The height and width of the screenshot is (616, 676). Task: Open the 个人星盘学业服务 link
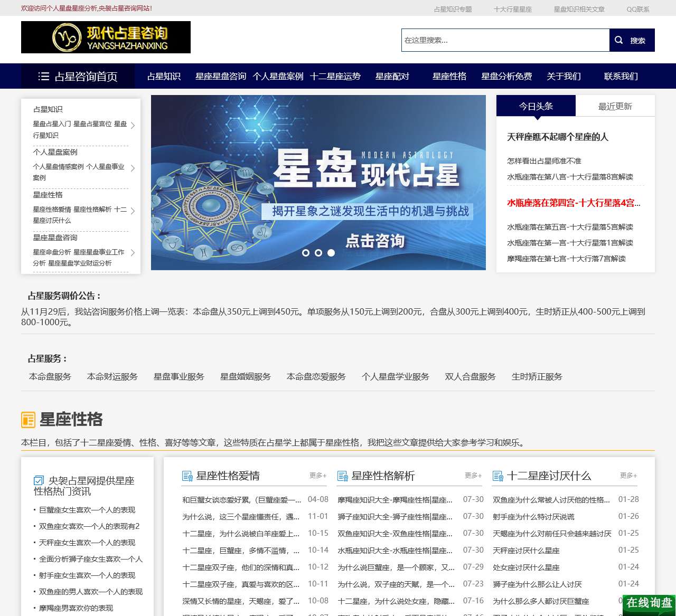pyautogui.click(x=396, y=377)
